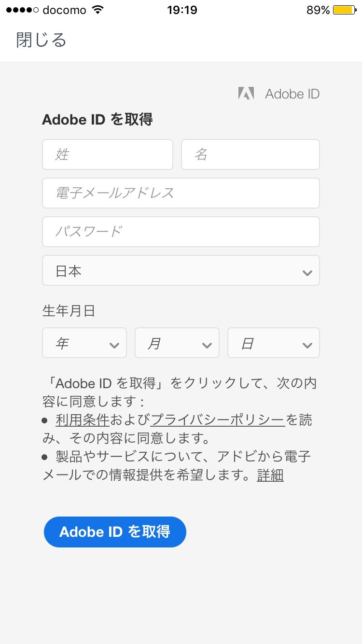Open the 利用条件 terms link

click(83, 420)
